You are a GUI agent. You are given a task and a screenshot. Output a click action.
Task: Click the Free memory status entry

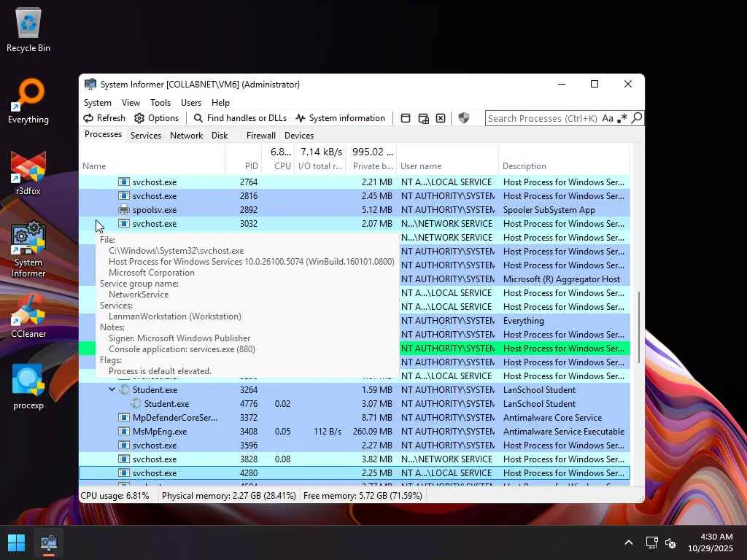tap(363, 496)
